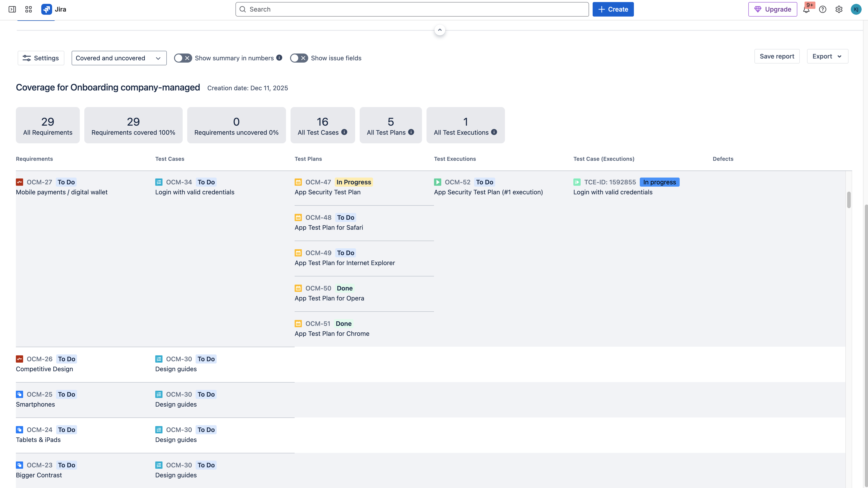Click the OCM-27 requirement type icon

click(19, 182)
